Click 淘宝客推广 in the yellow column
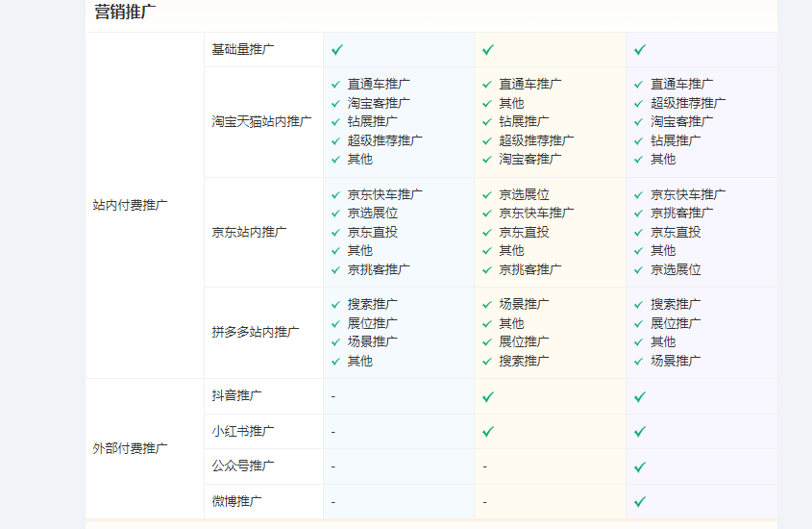Image resolution: width=812 pixels, height=529 pixels. [x=530, y=159]
